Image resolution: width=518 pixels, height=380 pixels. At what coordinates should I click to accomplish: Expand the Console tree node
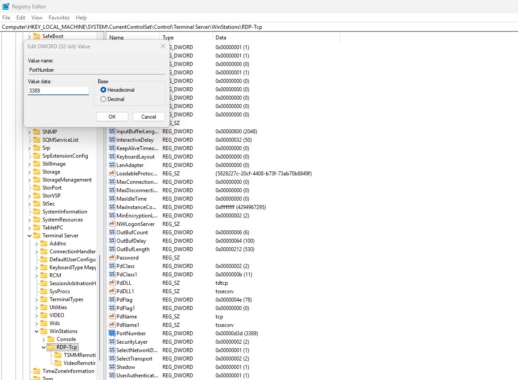click(44, 339)
